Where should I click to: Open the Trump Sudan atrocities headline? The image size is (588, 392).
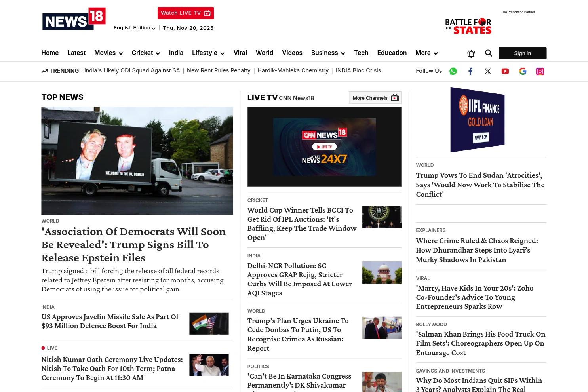click(480, 185)
